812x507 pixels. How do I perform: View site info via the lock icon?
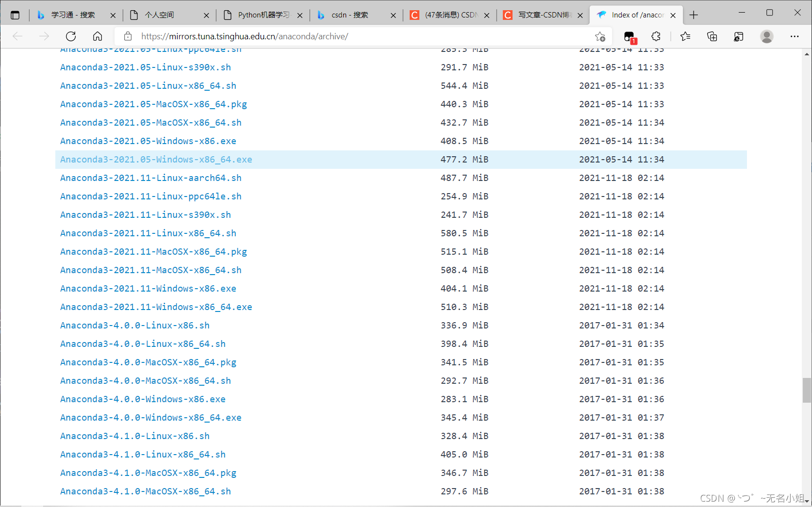click(128, 36)
